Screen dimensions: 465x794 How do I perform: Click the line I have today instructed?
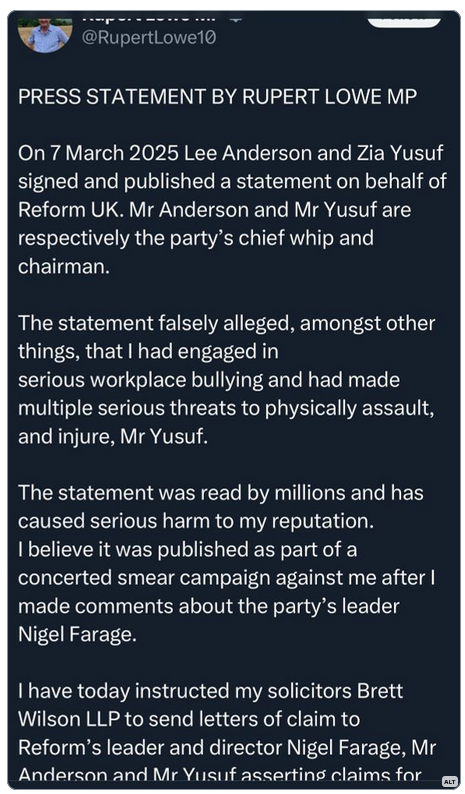211,691
